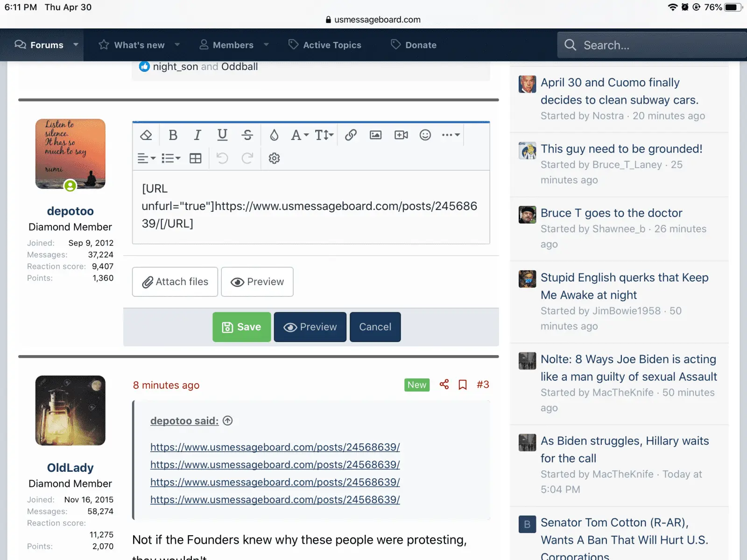Toggle BB code mode with gear icon
Screen dimensions: 747x560
pos(274,159)
